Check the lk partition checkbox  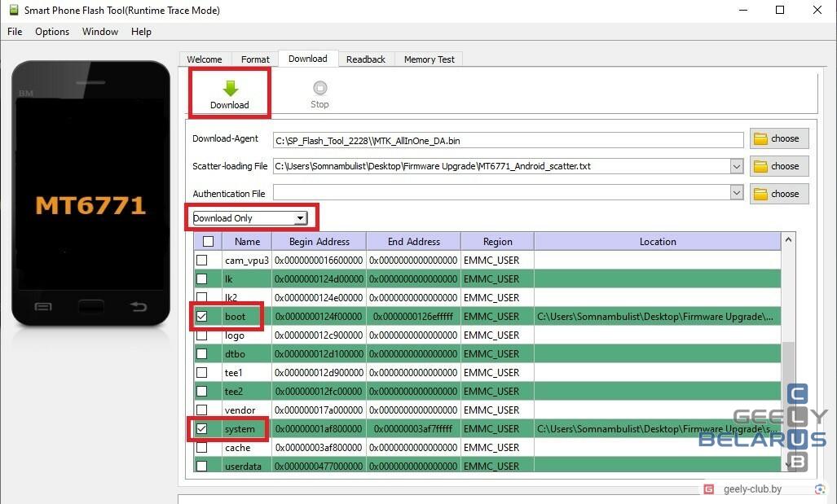tap(202, 278)
